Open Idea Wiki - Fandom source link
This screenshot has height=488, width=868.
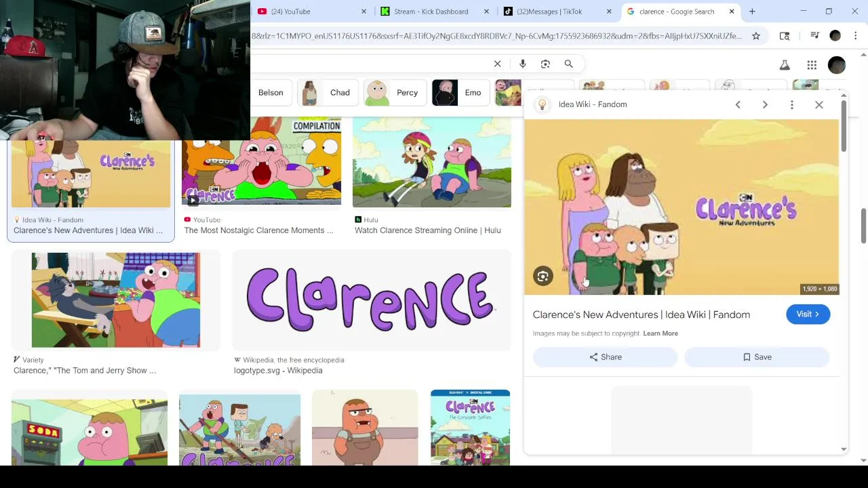[592, 104]
